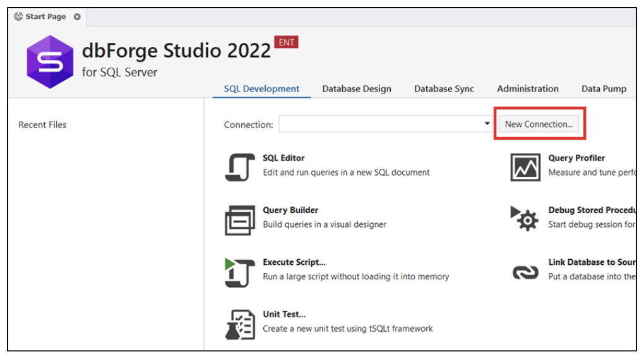This screenshot has height=359, width=644.
Task: Click 'Put a database into the' description
Action: click(592, 276)
